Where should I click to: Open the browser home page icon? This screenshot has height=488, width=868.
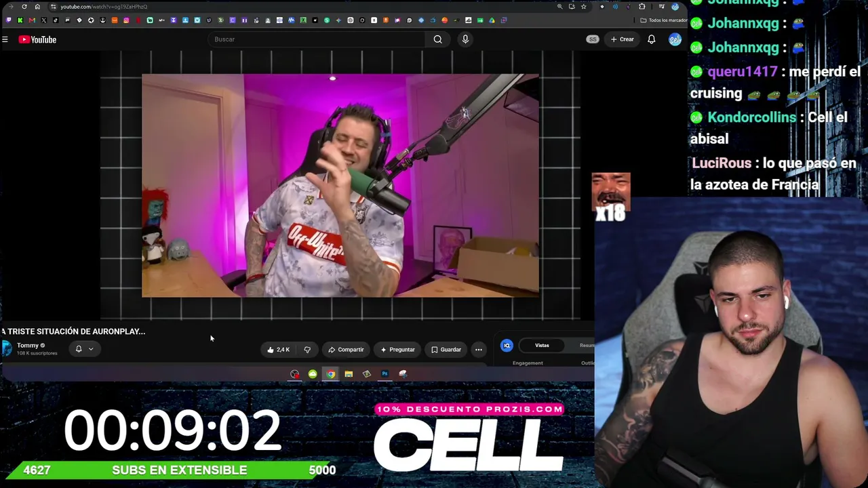pyautogui.click(x=37, y=7)
